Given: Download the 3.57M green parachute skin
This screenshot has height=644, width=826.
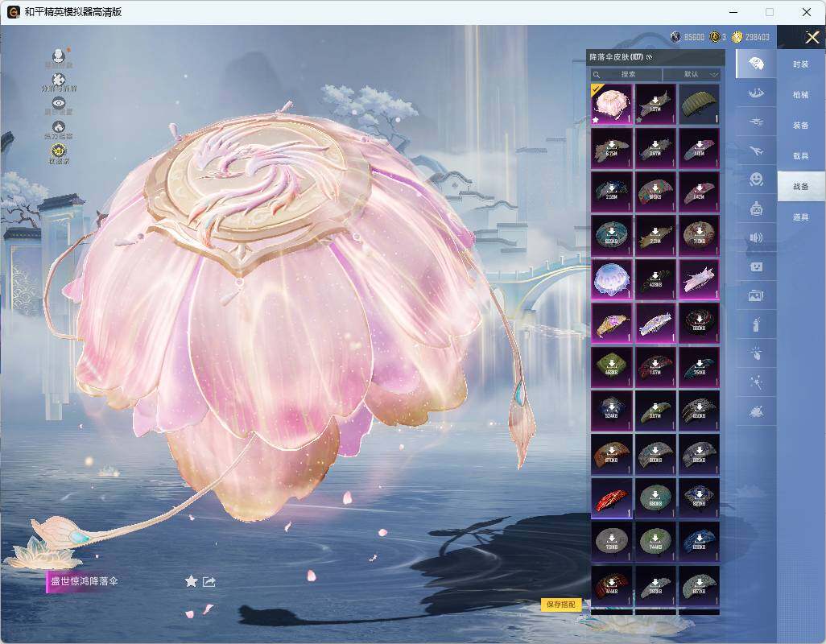Looking at the screenshot, I should click(655, 411).
